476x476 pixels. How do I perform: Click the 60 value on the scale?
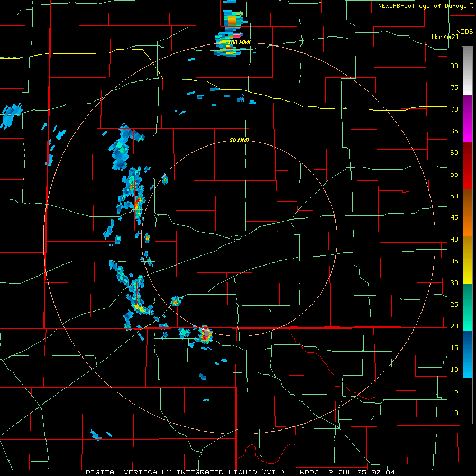point(454,153)
